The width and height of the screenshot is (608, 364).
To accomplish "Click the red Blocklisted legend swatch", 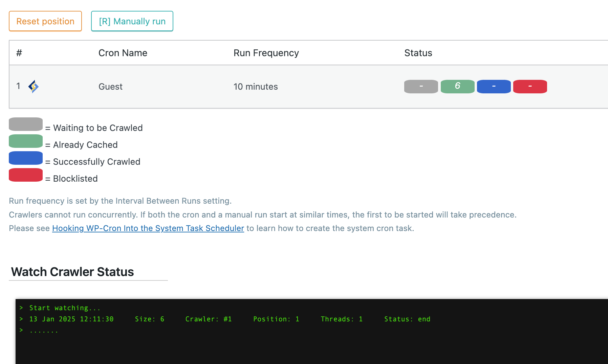I will coord(26,175).
